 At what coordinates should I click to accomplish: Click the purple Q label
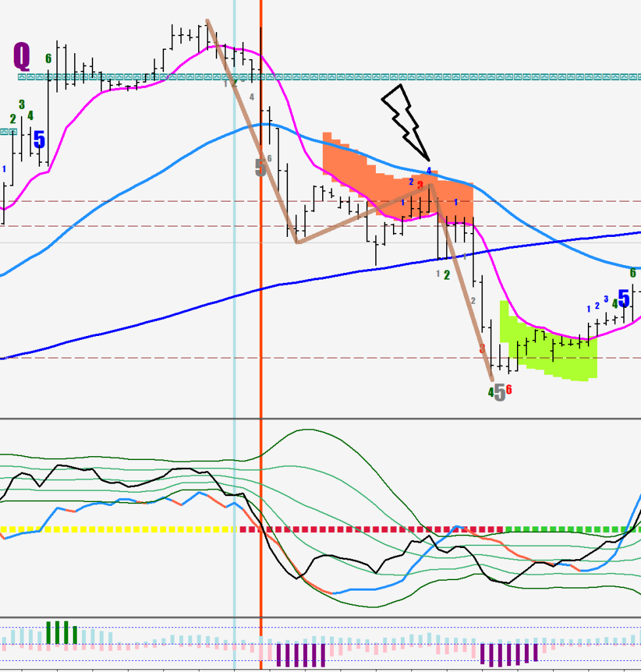click(22, 57)
